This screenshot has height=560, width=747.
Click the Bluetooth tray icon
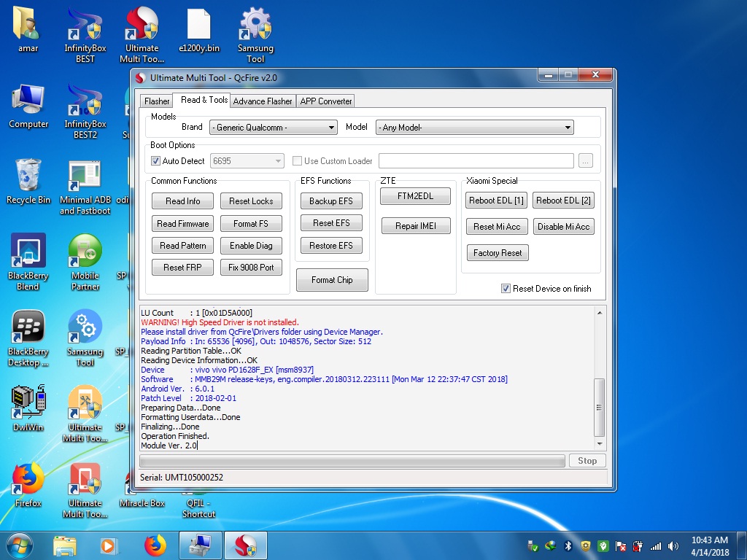(x=568, y=546)
